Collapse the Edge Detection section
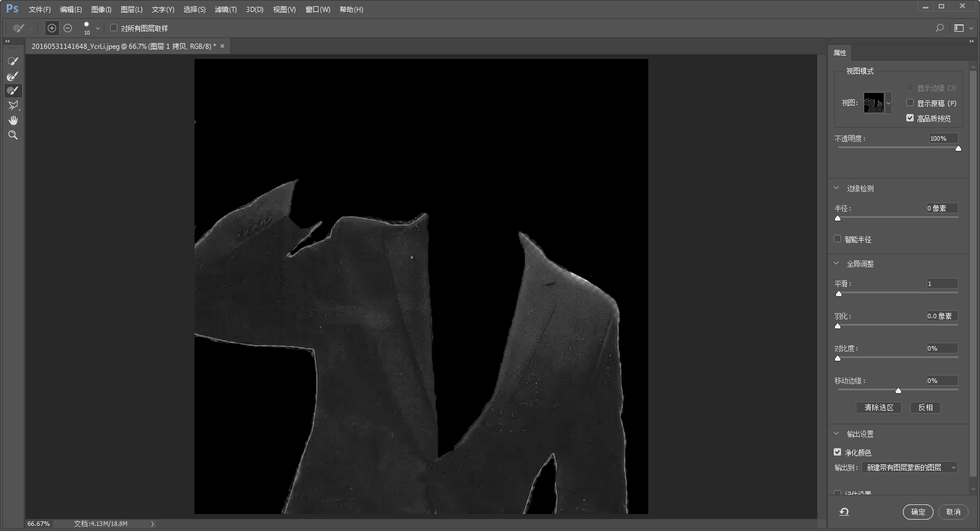 (836, 188)
